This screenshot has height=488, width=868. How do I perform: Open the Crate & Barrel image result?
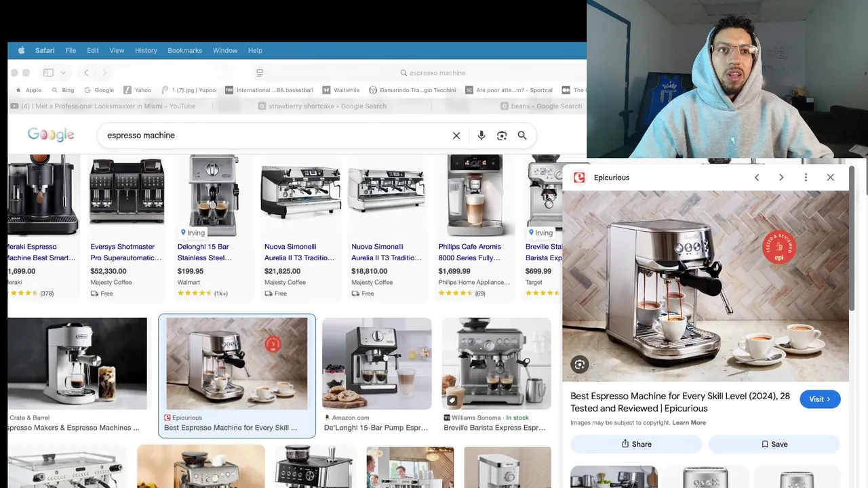77,363
